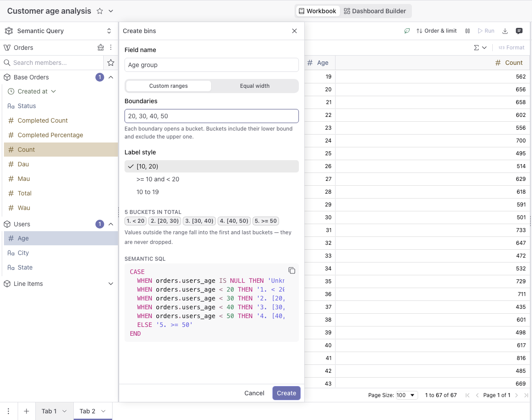The width and height of the screenshot is (532, 420).
Task: Close the Create bins dialog
Action: pyautogui.click(x=294, y=31)
